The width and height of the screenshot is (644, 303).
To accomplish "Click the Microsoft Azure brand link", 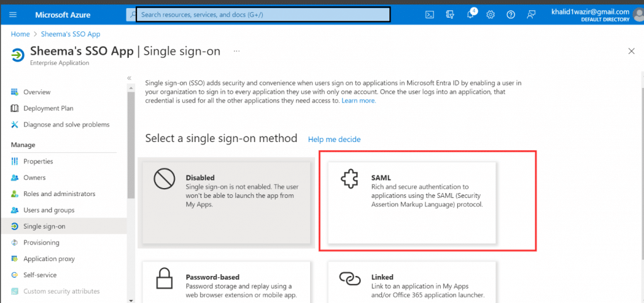I will click(63, 15).
